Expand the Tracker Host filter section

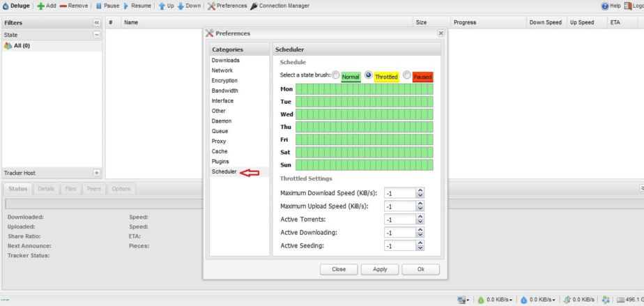(x=96, y=173)
